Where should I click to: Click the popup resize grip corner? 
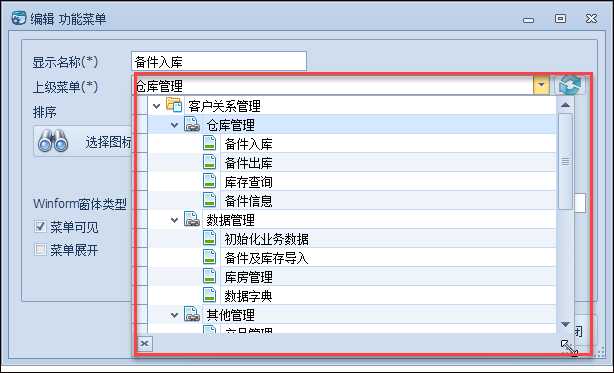(x=570, y=348)
